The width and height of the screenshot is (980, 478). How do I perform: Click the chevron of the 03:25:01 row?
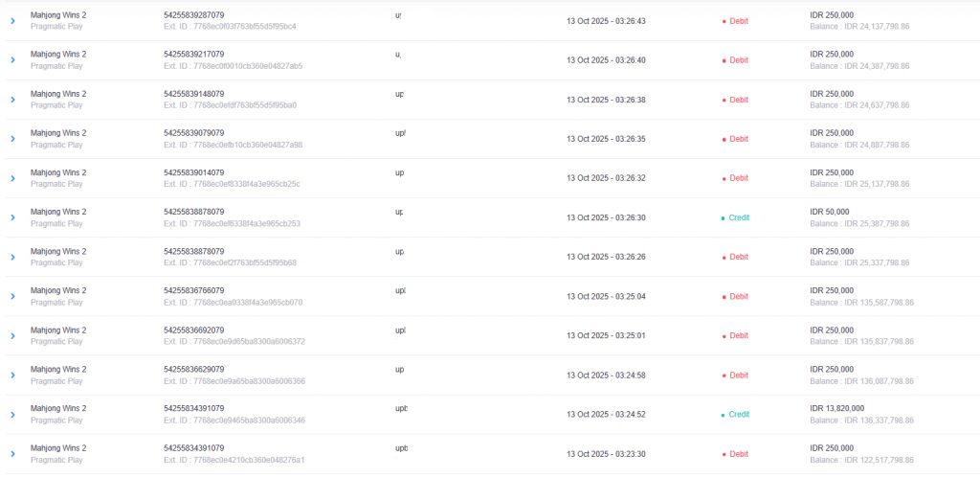coord(12,335)
